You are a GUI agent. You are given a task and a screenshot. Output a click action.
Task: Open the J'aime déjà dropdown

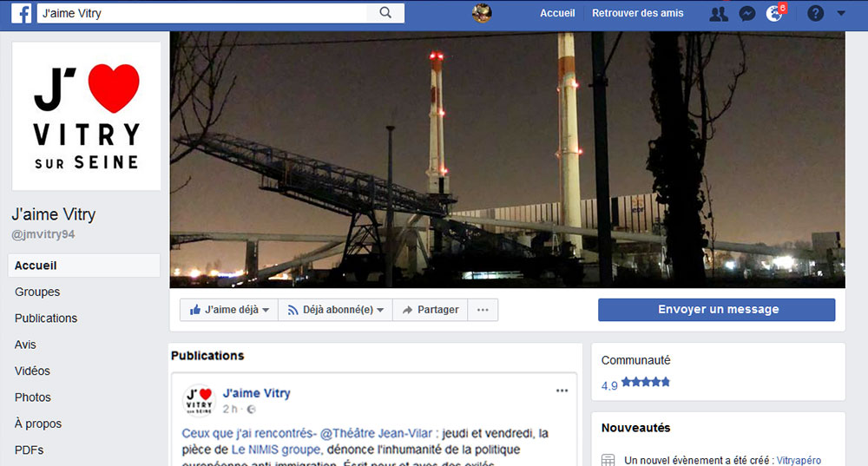pyautogui.click(x=228, y=310)
